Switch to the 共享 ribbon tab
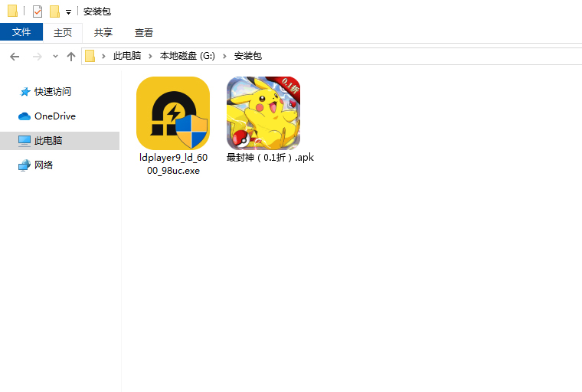The width and height of the screenshot is (582, 392). click(103, 33)
